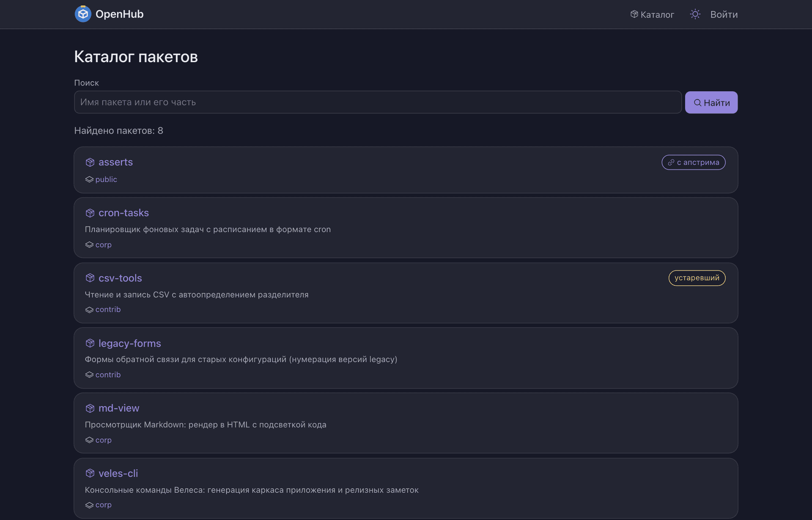Image resolution: width=812 pixels, height=520 pixels.
Task: Open the veles-cli package link
Action: pyautogui.click(x=118, y=473)
